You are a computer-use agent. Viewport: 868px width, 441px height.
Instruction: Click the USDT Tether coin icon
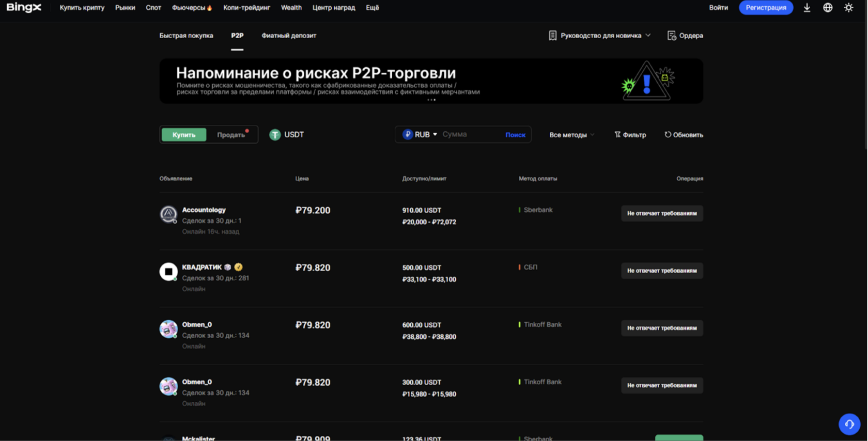tap(275, 135)
